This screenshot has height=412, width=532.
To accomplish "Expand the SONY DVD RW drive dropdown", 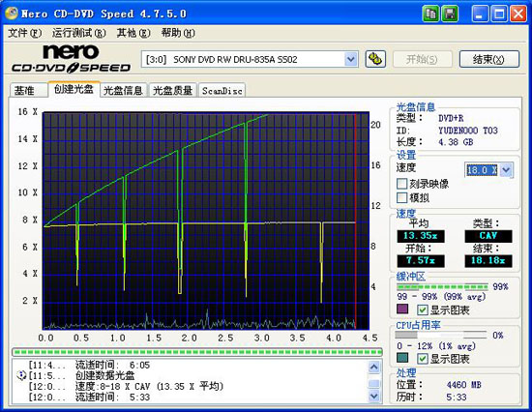I will (350, 60).
